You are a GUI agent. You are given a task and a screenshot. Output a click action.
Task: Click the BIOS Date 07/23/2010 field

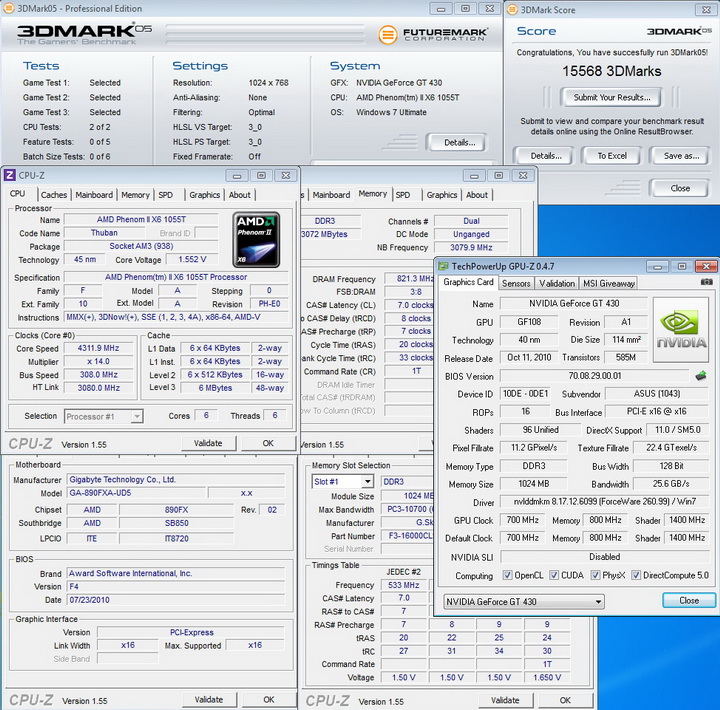[x=176, y=600]
